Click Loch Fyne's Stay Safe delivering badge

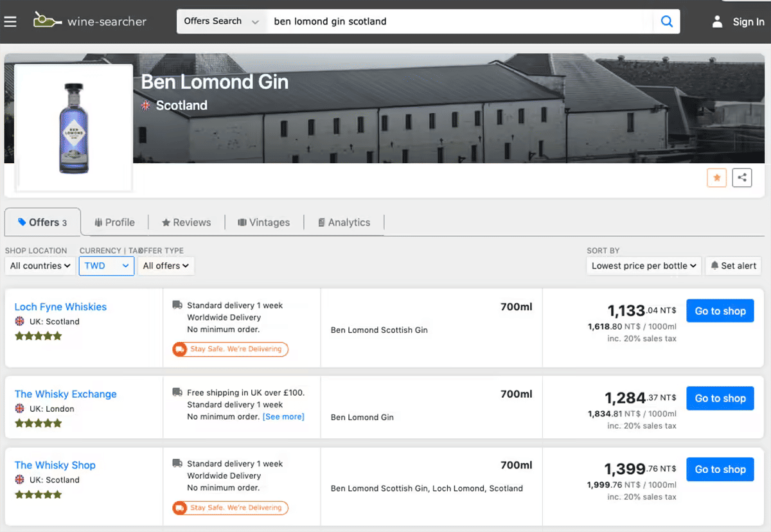pos(231,349)
